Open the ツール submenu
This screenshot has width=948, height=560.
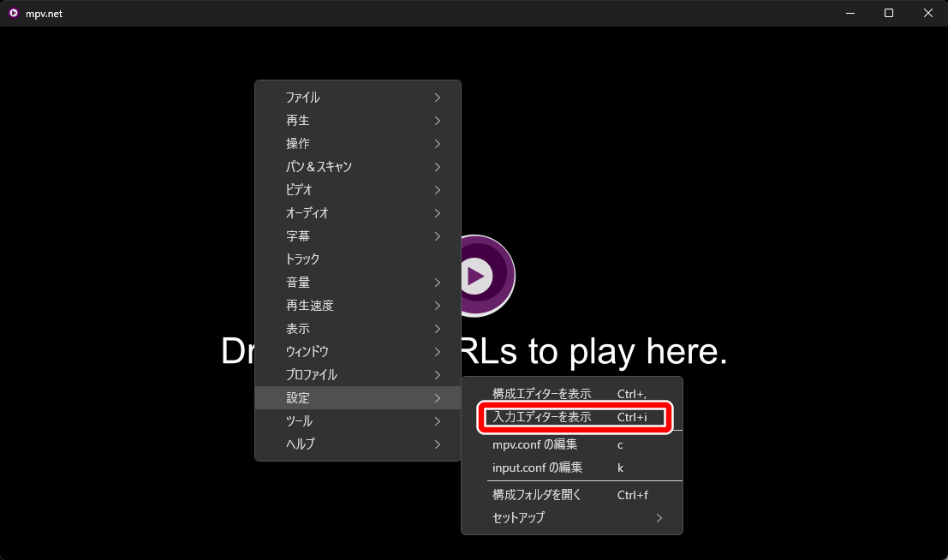click(x=358, y=421)
